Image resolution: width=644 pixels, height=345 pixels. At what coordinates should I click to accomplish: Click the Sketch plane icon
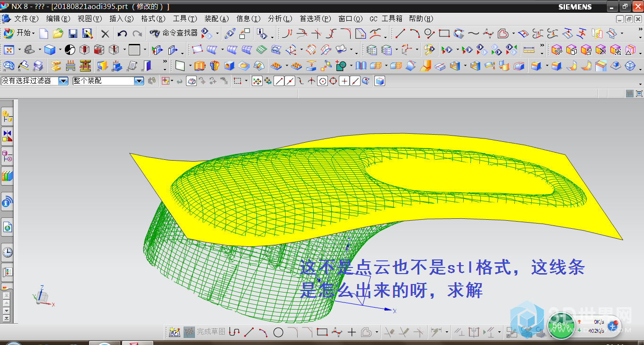pos(180,66)
